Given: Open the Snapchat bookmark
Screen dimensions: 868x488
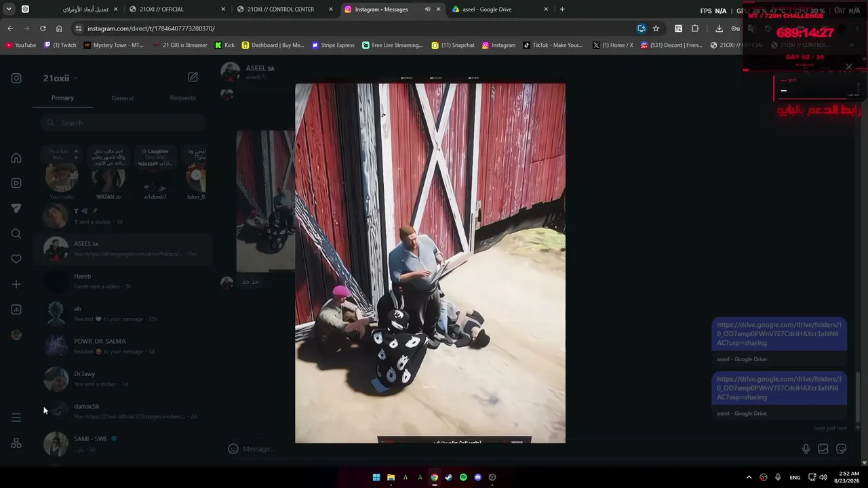Looking at the screenshot, I should tap(454, 45).
